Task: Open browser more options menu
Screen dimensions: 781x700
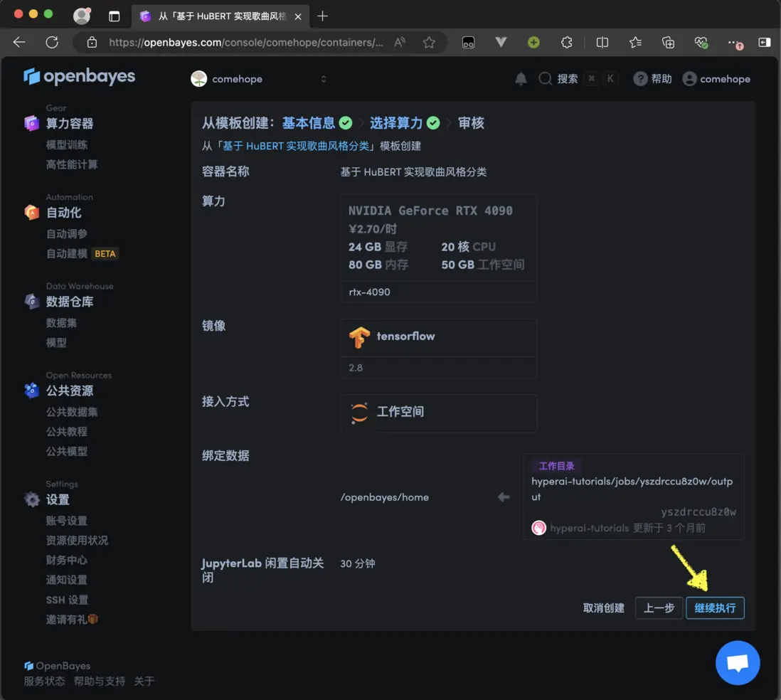Action: [x=735, y=43]
